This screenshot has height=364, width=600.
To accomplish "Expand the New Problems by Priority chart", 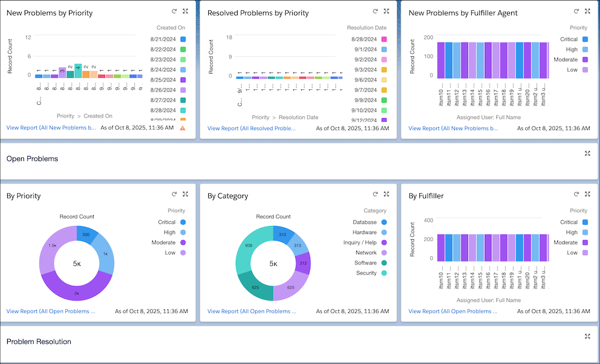I will [185, 11].
